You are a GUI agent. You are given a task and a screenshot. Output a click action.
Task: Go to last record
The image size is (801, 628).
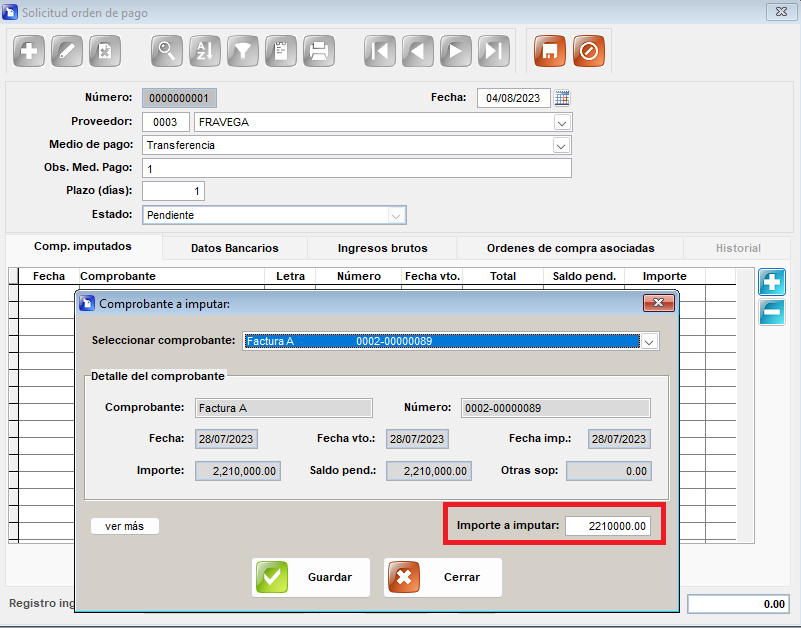[494, 51]
